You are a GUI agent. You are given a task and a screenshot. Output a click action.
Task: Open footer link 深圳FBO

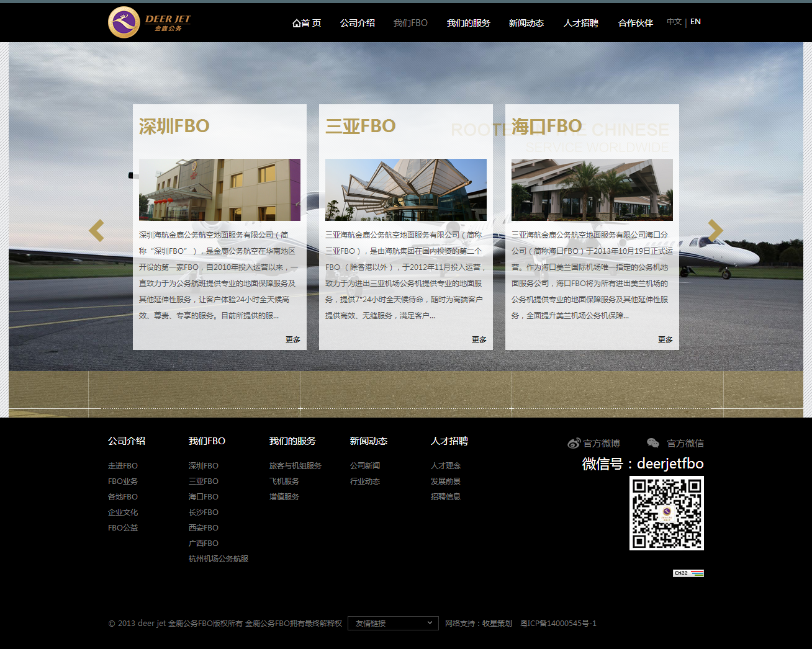(204, 465)
